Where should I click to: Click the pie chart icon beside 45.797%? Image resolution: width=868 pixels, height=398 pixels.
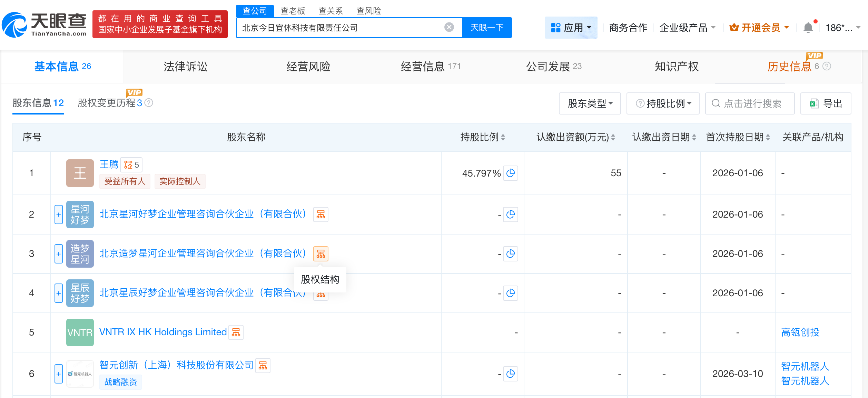point(511,173)
